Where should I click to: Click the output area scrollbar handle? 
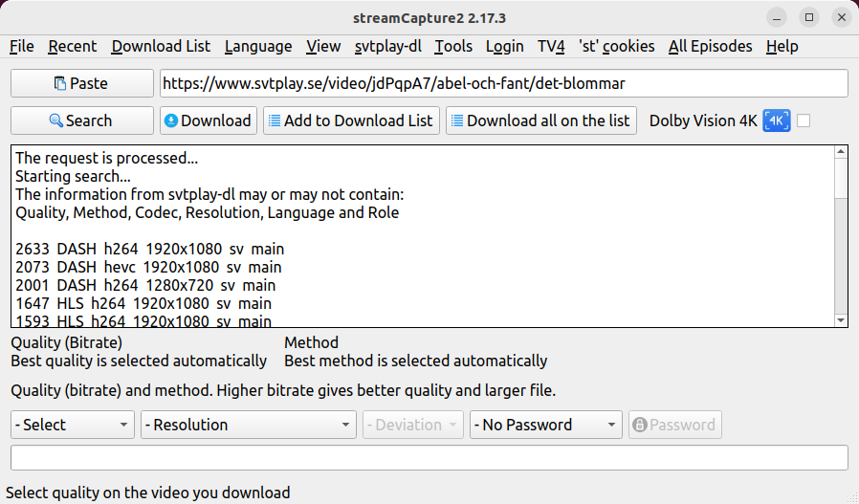[841, 178]
